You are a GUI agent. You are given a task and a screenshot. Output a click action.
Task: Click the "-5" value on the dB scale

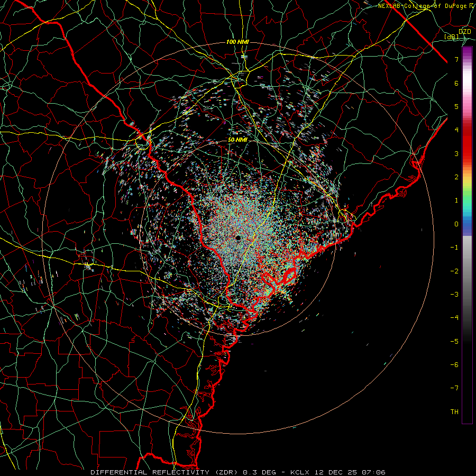454,341
